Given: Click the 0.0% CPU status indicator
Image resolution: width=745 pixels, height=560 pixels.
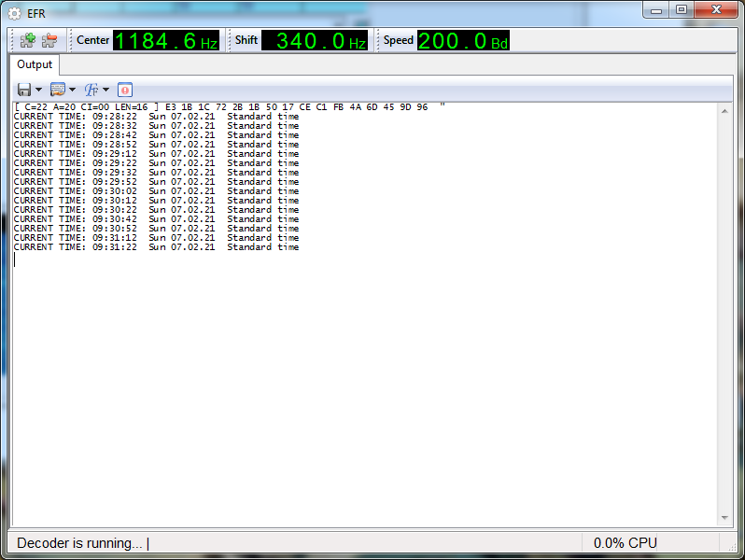Looking at the screenshot, I should point(625,543).
